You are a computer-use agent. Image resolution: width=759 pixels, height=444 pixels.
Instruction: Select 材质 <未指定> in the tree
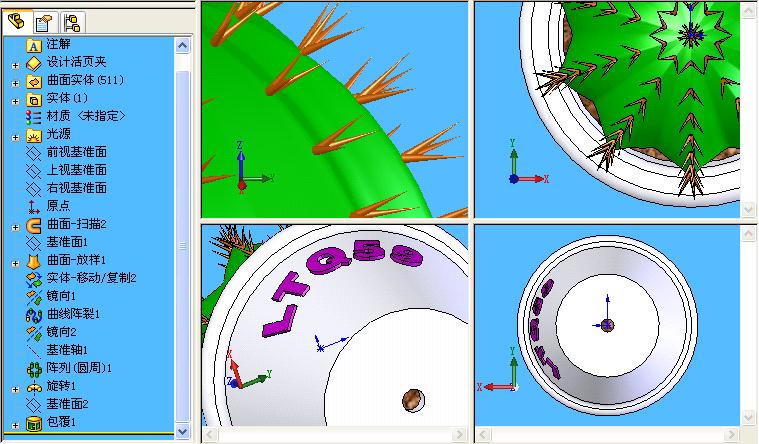[86, 116]
